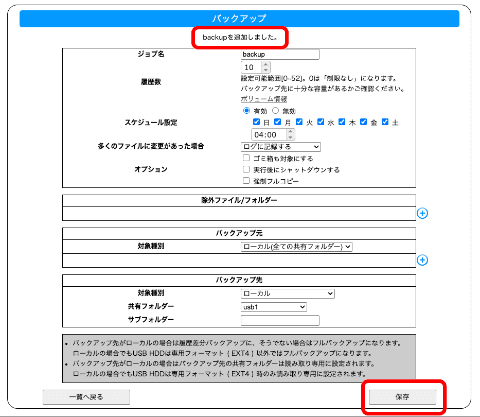Screen dimensions: 480x417
Task: Add a backup source with plus icon
Action: point(422,260)
